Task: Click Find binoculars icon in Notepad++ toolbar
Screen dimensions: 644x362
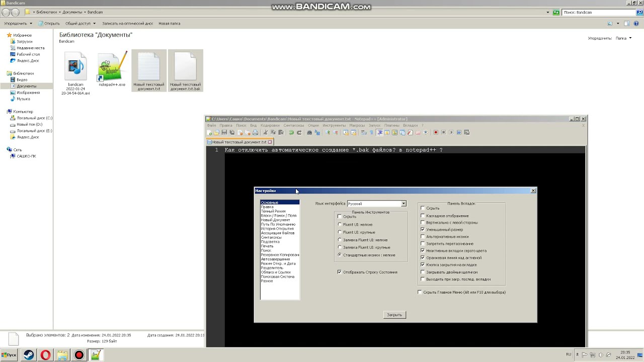Action: pyautogui.click(x=309, y=132)
